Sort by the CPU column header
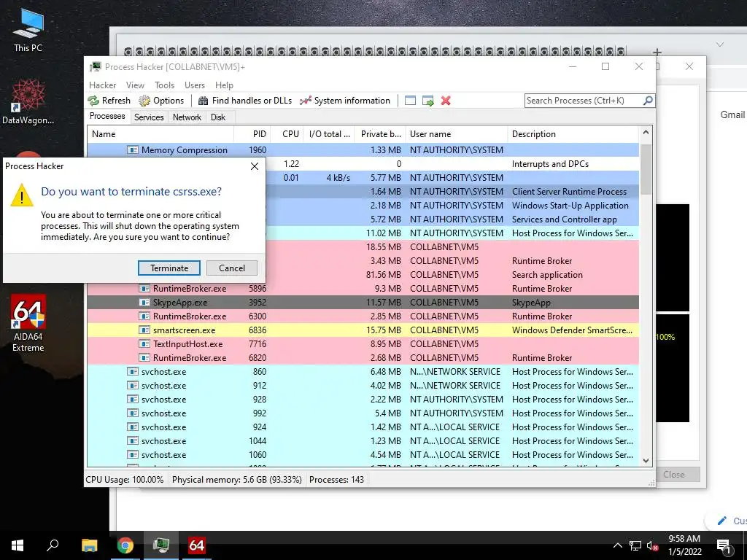The image size is (747, 560). [x=287, y=134]
